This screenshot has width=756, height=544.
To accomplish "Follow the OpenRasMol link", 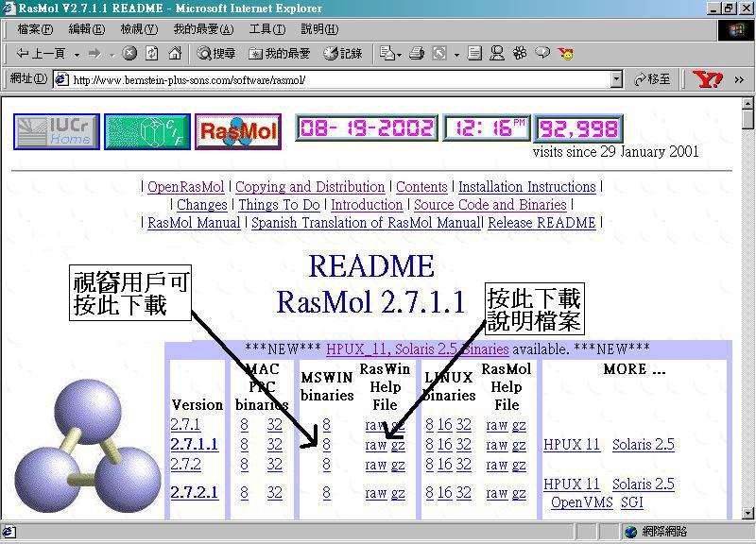I will 185,187.
